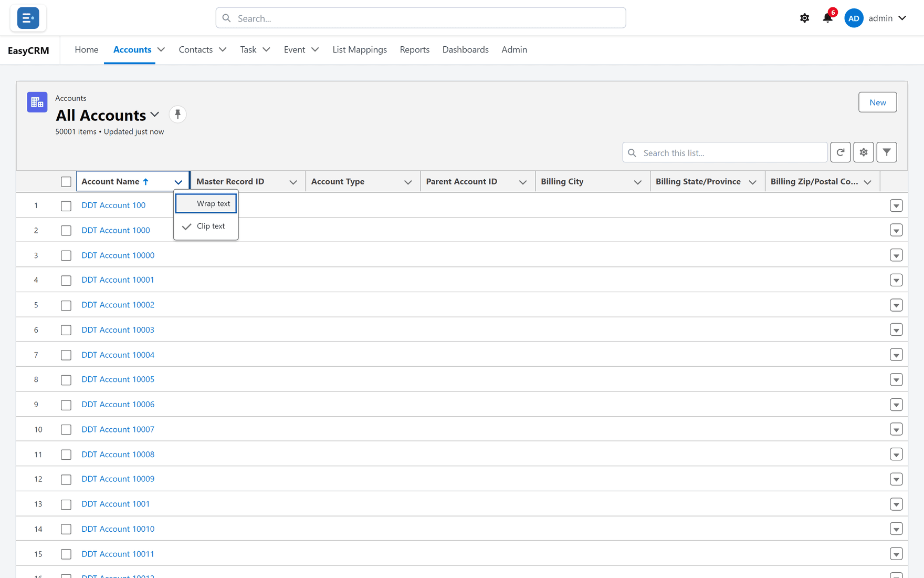This screenshot has height=578, width=924.
Task: Open the notifications bell
Action: tap(828, 18)
